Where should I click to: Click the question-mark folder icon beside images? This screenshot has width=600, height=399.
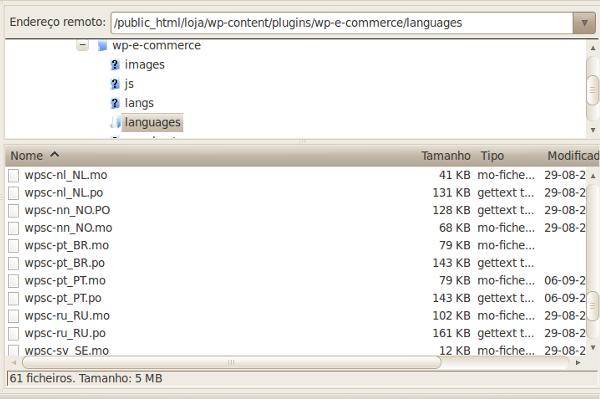pos(115,65)
